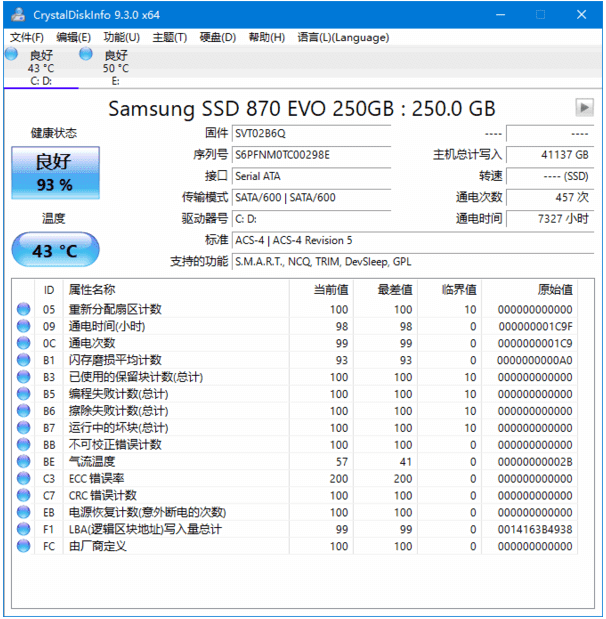This screenshot has height=619, width=606.
Task: Click the 原始值 column header
Action: (x=555, y=289)
